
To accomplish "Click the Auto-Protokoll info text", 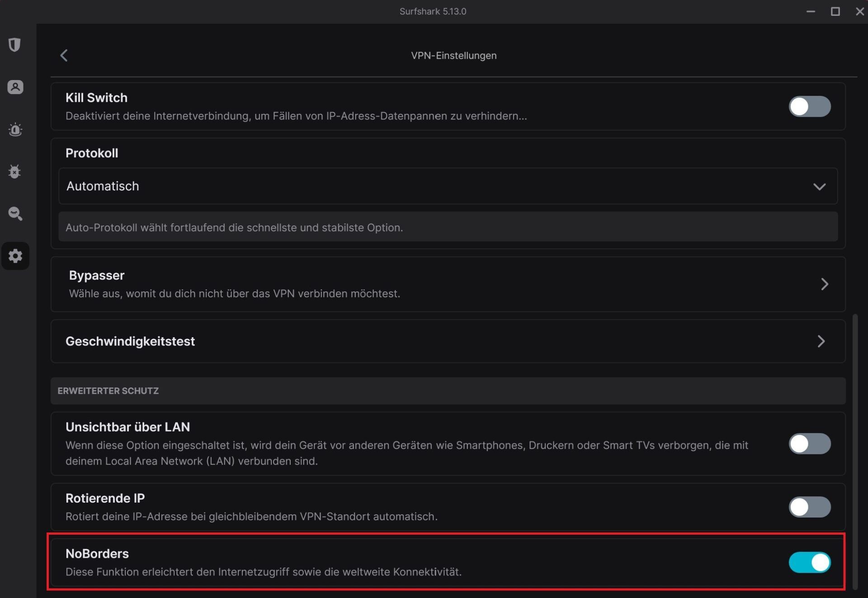I will 234,227.
